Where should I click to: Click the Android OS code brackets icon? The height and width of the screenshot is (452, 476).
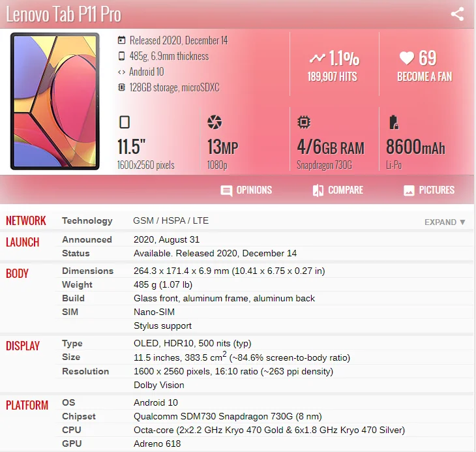pos(121,72)
